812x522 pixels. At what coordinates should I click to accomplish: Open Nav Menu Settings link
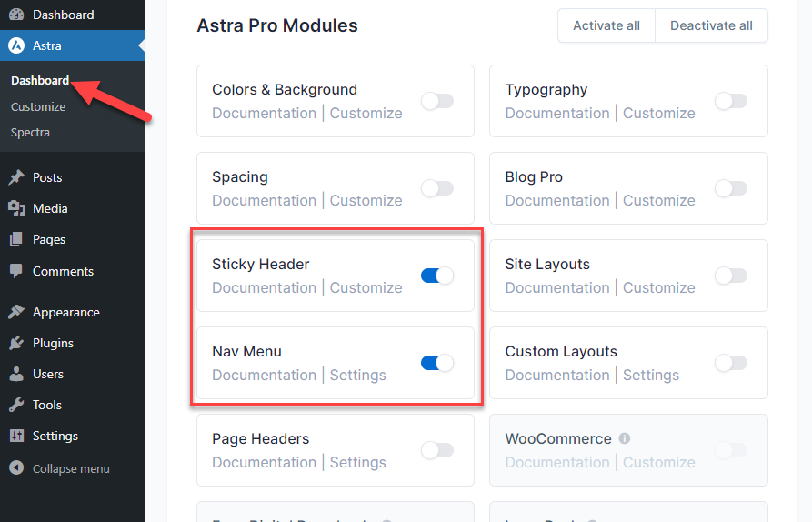pos(358,375)
